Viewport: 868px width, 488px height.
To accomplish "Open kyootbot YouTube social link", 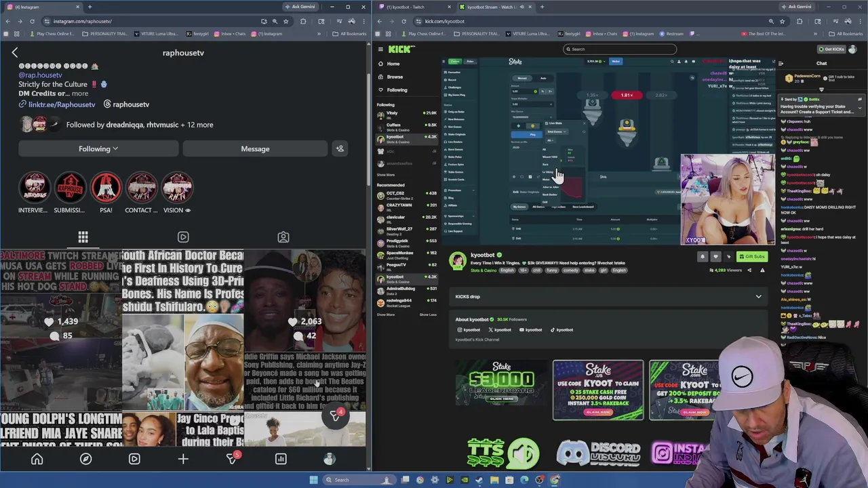I will tap(530, 330).
